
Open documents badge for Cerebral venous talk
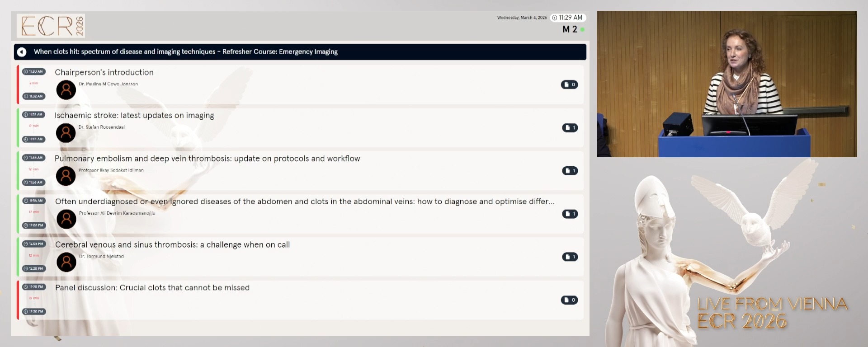click(x=570, y=257)
